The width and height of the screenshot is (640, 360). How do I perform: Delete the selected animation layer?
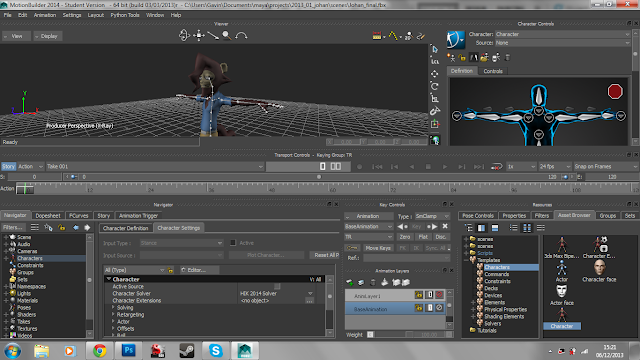point(373,282)
